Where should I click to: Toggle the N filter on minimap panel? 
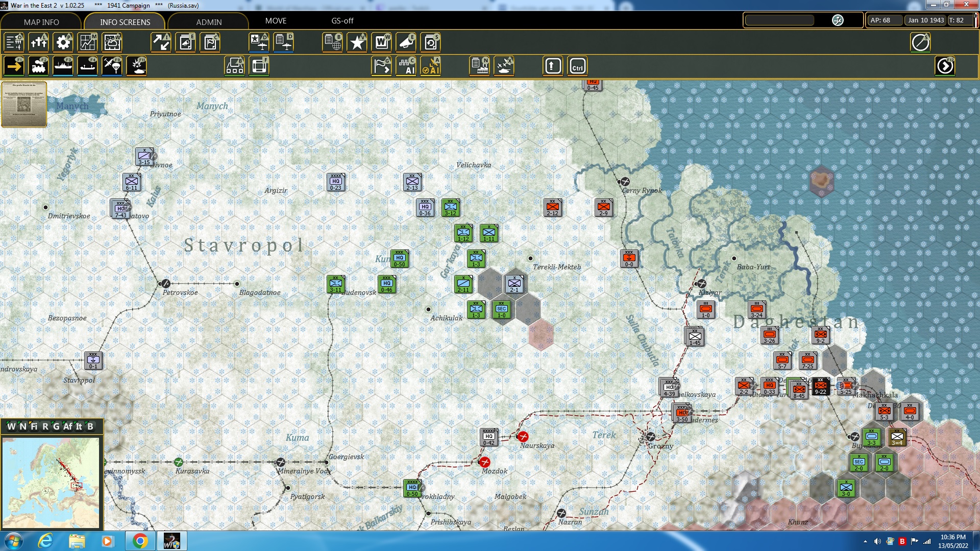click(23, 427)
